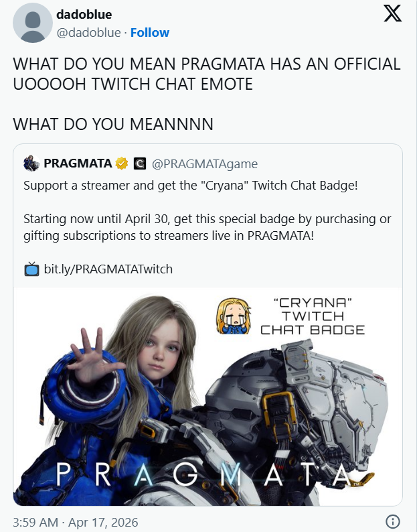Viewport: 417px width, 532px height.
Task: Click the Capcom affiliate badge icon
Action: [140, 163]
